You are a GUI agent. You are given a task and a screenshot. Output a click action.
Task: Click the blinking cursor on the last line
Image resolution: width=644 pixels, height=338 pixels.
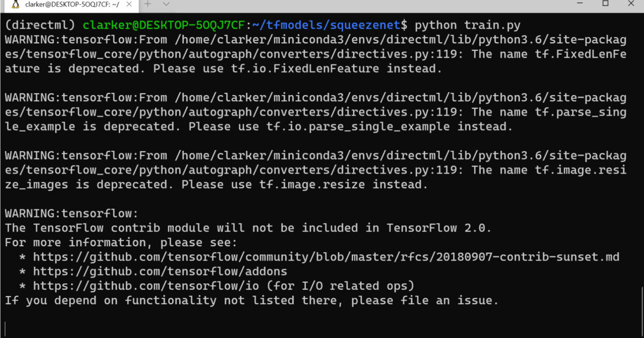click(6, 328)
